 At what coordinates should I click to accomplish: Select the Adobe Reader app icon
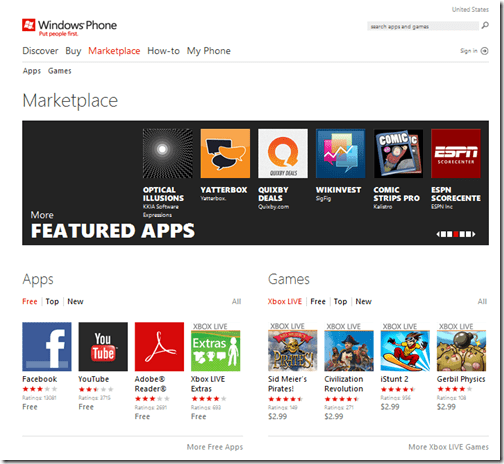point(159,347)
